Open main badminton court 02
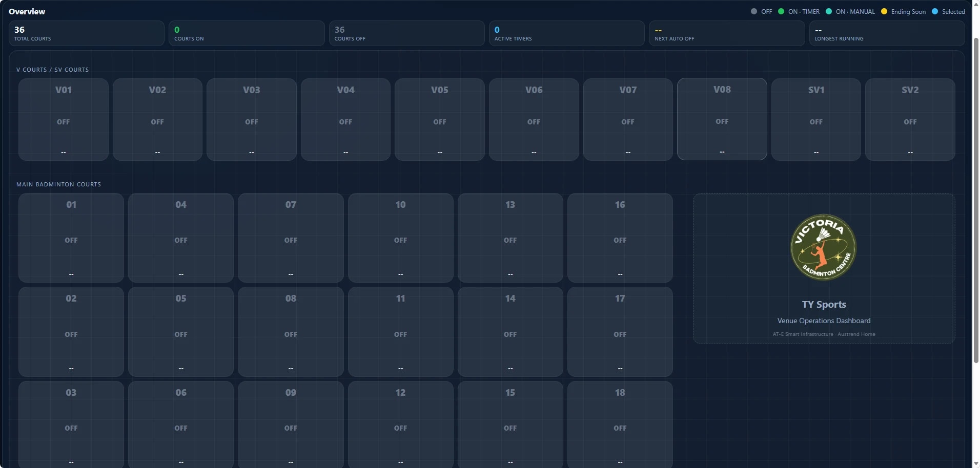The width and height of the screenshot is (980, 468). point(71,332)
